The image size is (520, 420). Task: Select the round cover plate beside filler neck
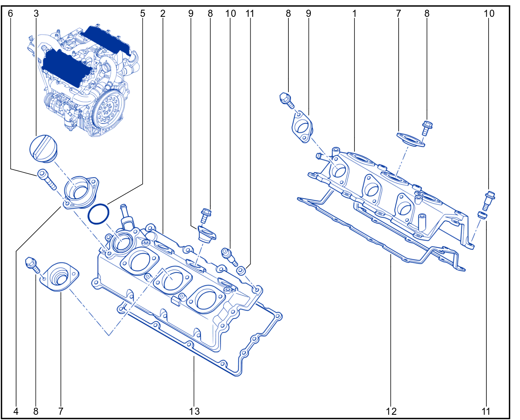60,277
